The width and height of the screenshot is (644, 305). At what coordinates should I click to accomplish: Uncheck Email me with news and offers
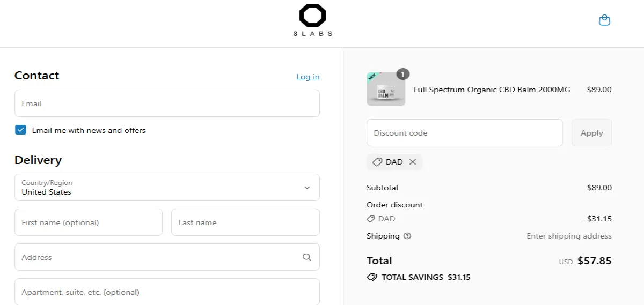pos(20,130)
